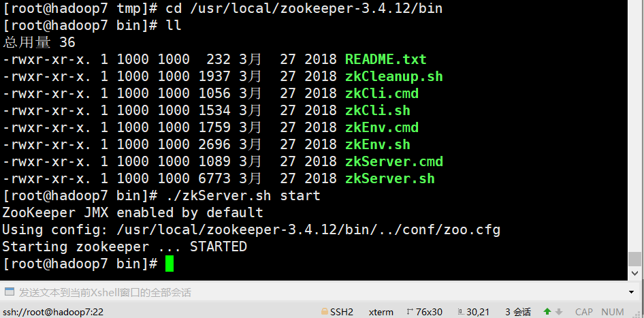This screenshot has height=318, width=644.
Task: Click the Using config zoo.cfg path line
Action: [251, 230]
